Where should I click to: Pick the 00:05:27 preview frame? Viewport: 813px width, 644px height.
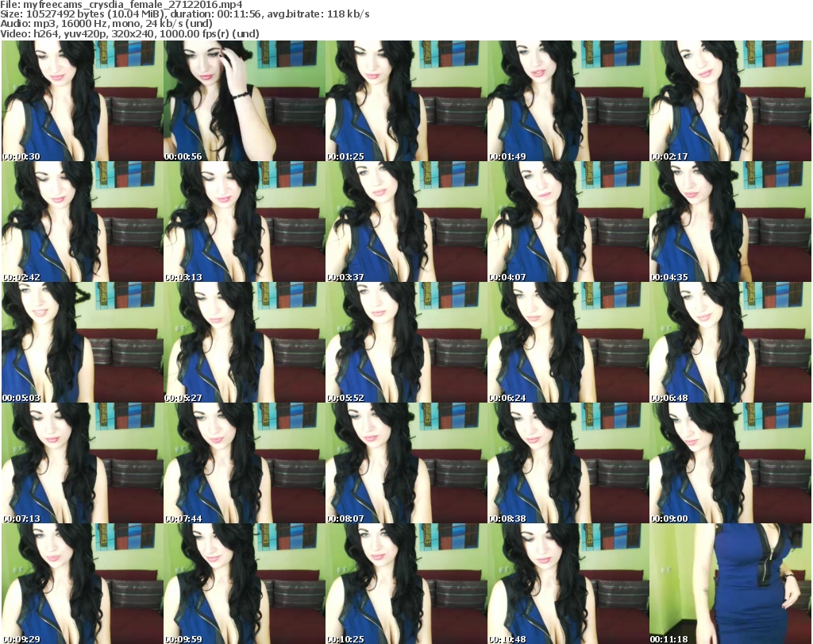(x=245, y=342)
